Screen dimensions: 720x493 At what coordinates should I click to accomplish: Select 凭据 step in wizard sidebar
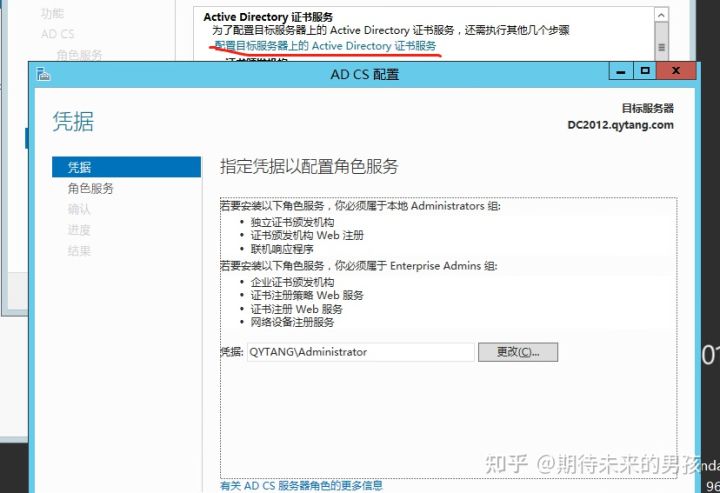pyautogui.click(x=126, y=167)
